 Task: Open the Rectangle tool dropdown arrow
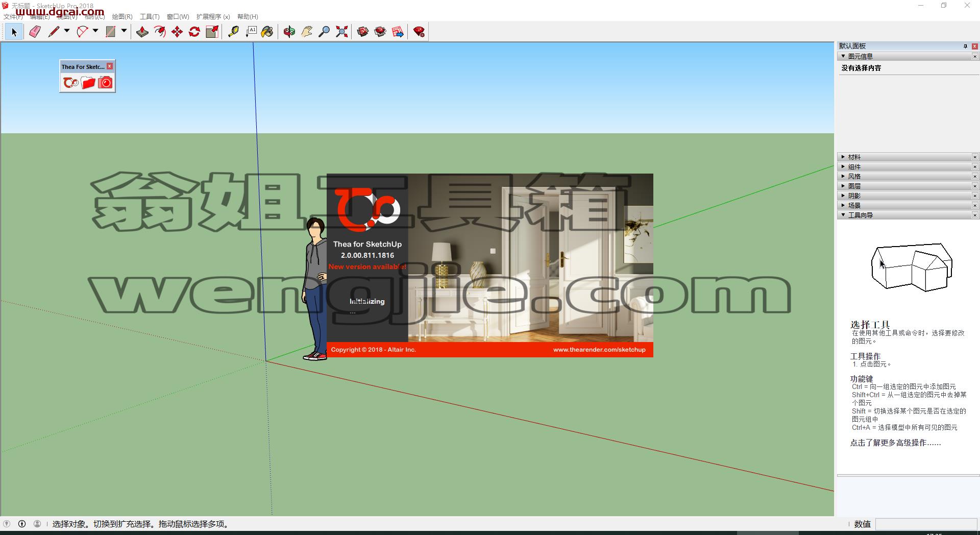(124, 31)
